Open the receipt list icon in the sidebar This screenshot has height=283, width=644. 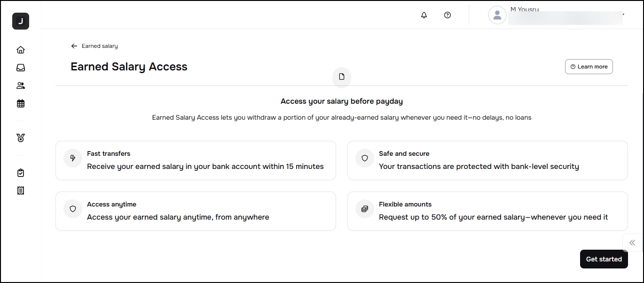21,191
